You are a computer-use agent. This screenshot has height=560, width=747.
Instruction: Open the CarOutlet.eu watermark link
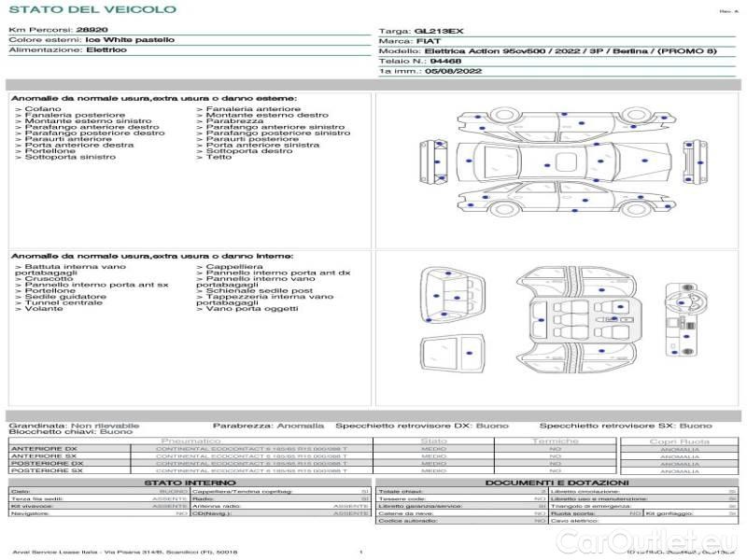(683, 539)
